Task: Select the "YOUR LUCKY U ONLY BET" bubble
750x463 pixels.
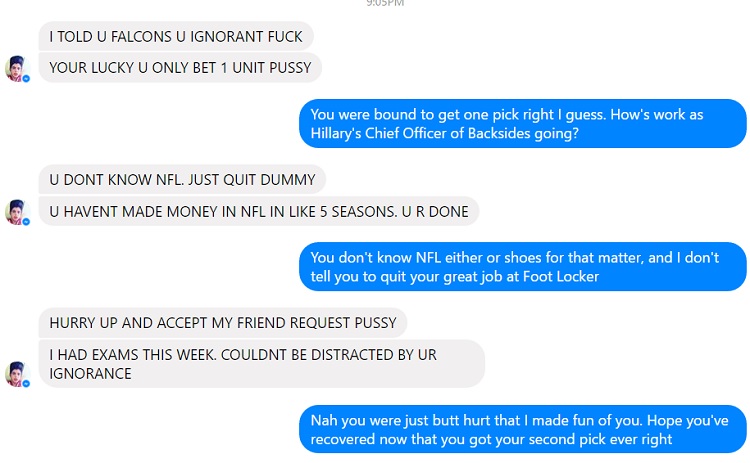Action: (x=180, y=68)
